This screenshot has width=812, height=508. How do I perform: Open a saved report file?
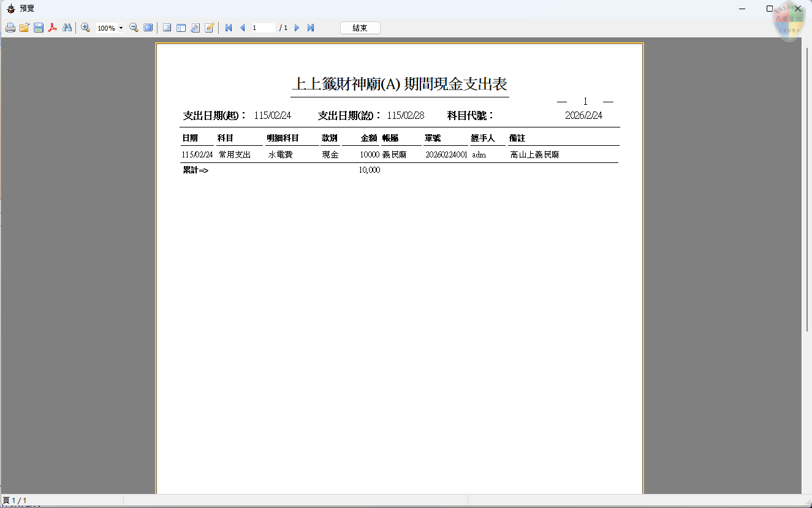pyautogui.click(x=25, y=28)
